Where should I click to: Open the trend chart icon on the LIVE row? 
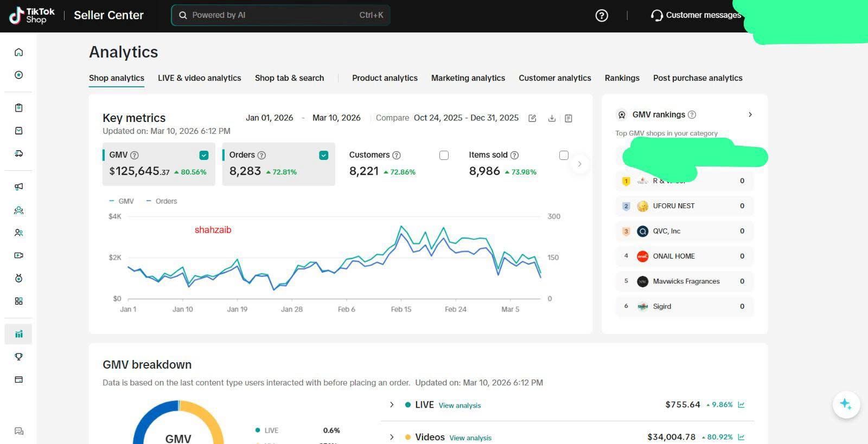[x=742, y=404]
